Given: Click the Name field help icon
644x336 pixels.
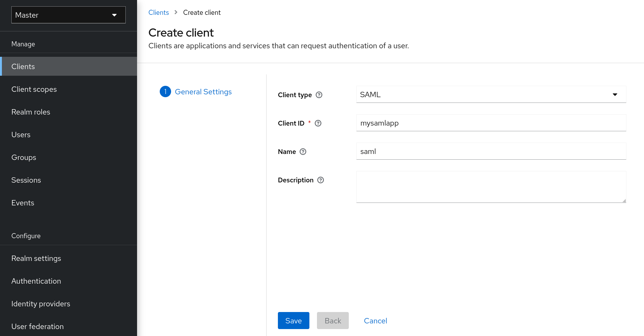Looking at the screenshot, I should click(x=303, y=152).
